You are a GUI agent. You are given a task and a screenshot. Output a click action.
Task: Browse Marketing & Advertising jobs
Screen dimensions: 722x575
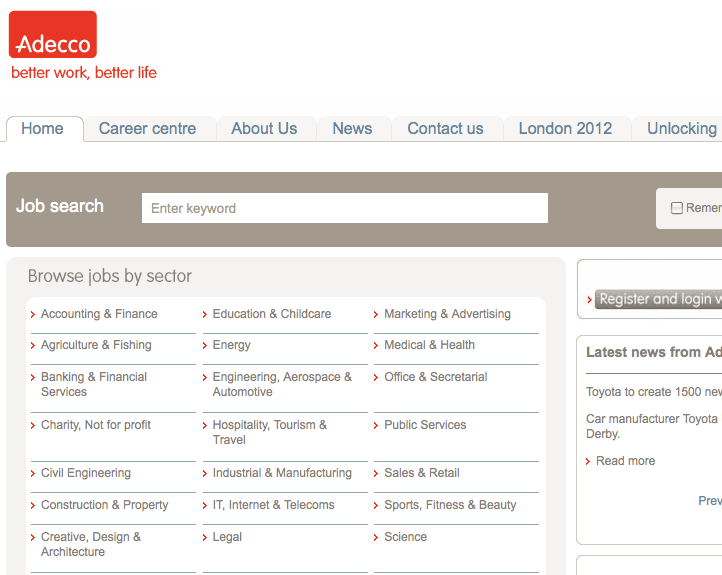pos(448,314)
